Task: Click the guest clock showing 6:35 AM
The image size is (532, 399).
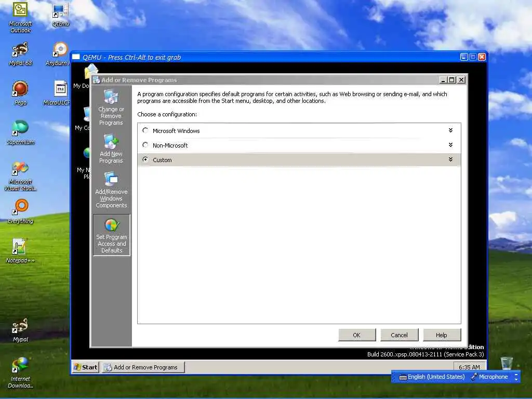Action: [x=469, y=367]
